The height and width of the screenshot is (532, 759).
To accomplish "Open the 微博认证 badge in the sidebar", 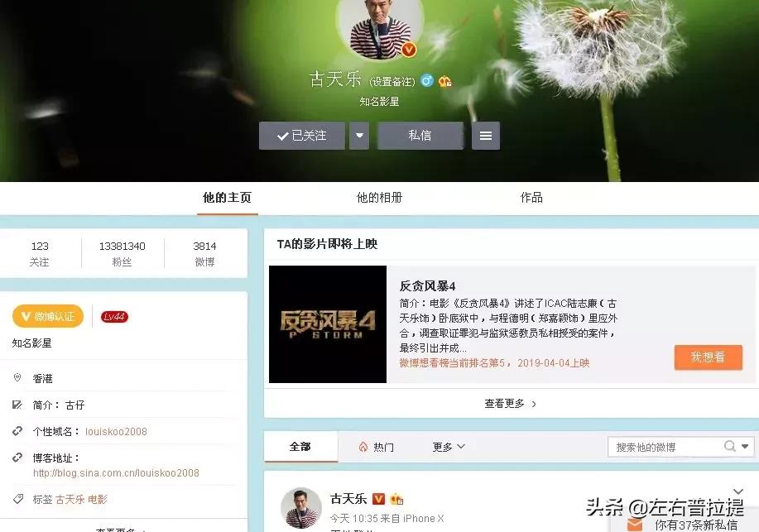I will click(47, 317).
